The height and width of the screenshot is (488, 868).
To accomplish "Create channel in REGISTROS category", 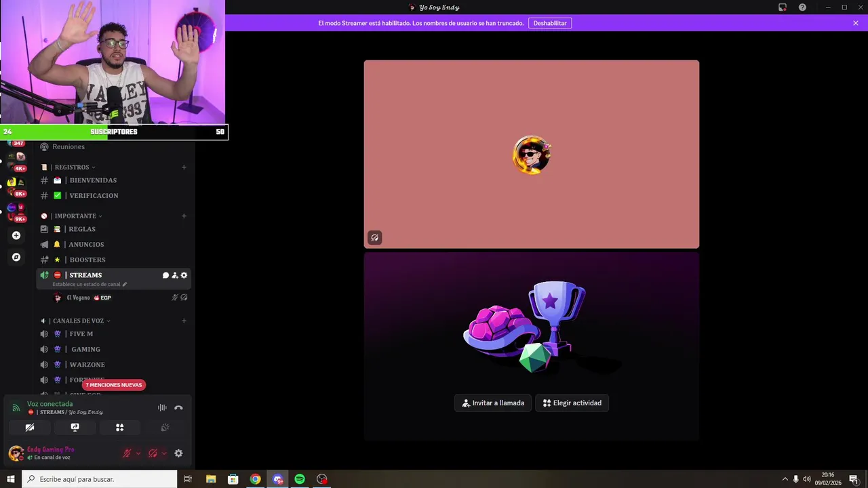I will pyautogui.click(x=184, y=167).
